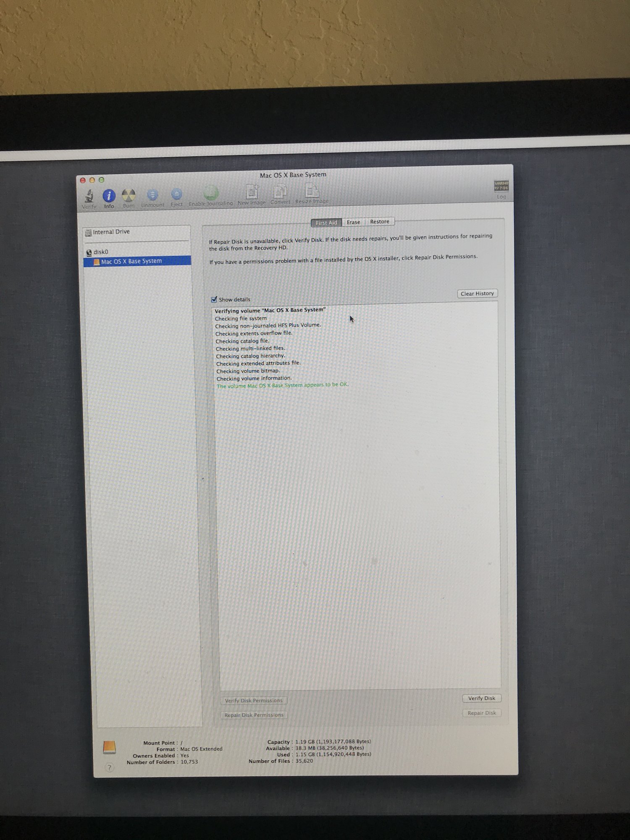
Task: Toggle the Show details checkbox
Action: pos(214,299)
